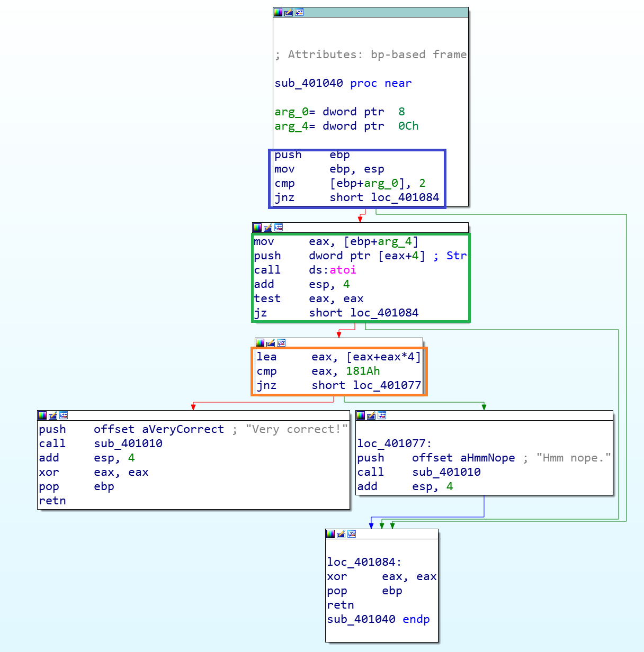Select the 181Ah constant in the cmp instruction
Screen dimensions: 644x652
click(x=363, y=371)
